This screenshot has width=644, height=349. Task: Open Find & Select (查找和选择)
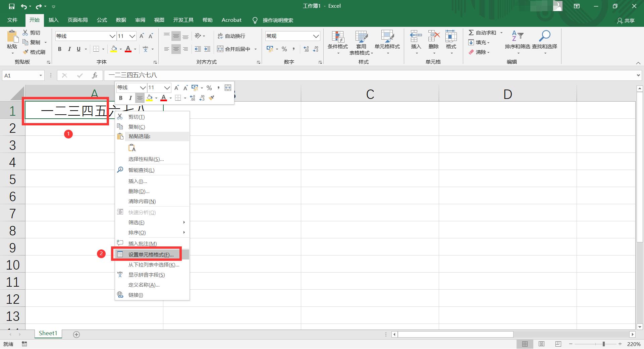point(544,42)
